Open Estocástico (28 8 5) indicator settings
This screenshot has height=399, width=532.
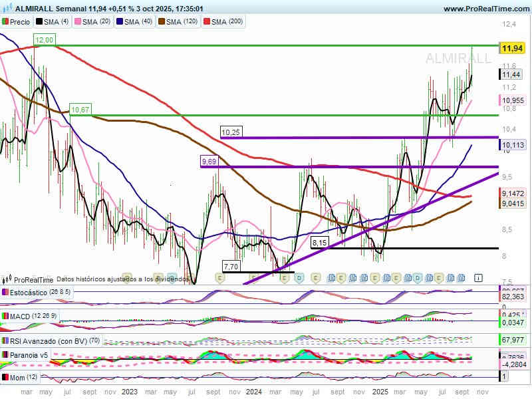(x=39, y=293)
